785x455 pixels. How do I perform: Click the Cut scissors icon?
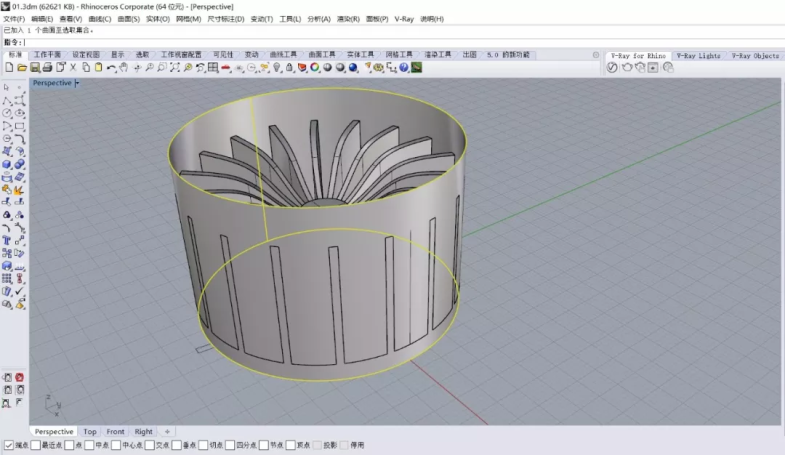pyautogui.click(x=72, y=68)
